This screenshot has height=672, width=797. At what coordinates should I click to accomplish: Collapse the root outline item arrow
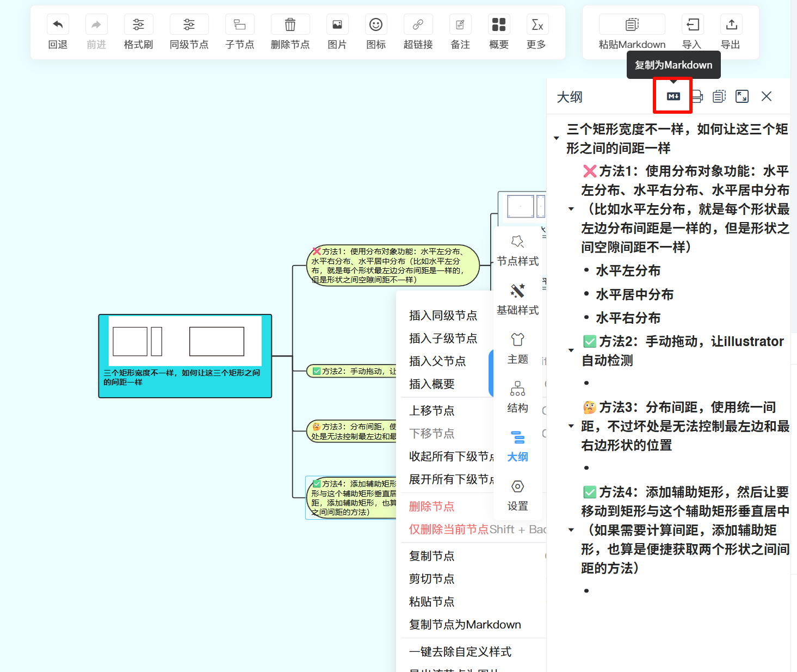pyautogui.click(x=557, y=138)
